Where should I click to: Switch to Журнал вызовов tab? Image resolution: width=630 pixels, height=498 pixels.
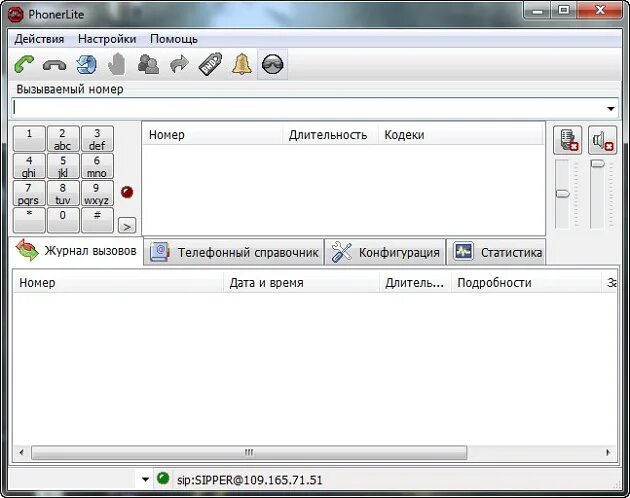point(76,251)
